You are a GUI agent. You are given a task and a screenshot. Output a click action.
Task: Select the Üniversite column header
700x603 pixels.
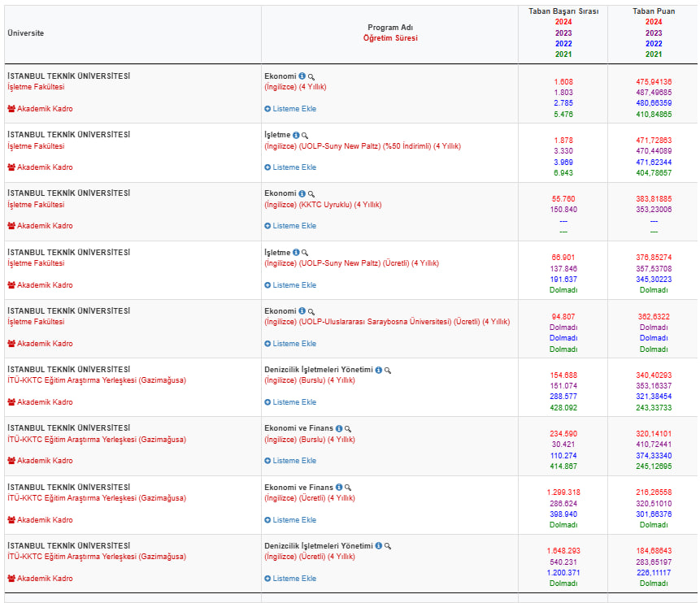[x=26, y=33]
